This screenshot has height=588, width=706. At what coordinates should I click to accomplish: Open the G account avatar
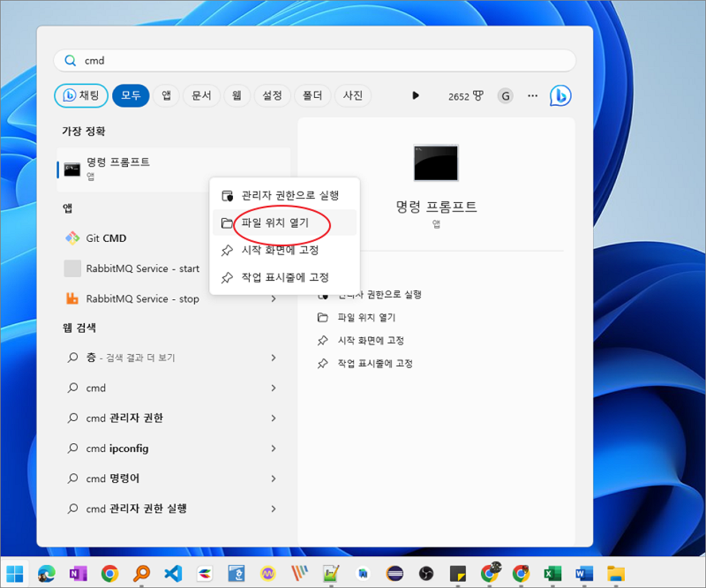[x=505, y=96]
